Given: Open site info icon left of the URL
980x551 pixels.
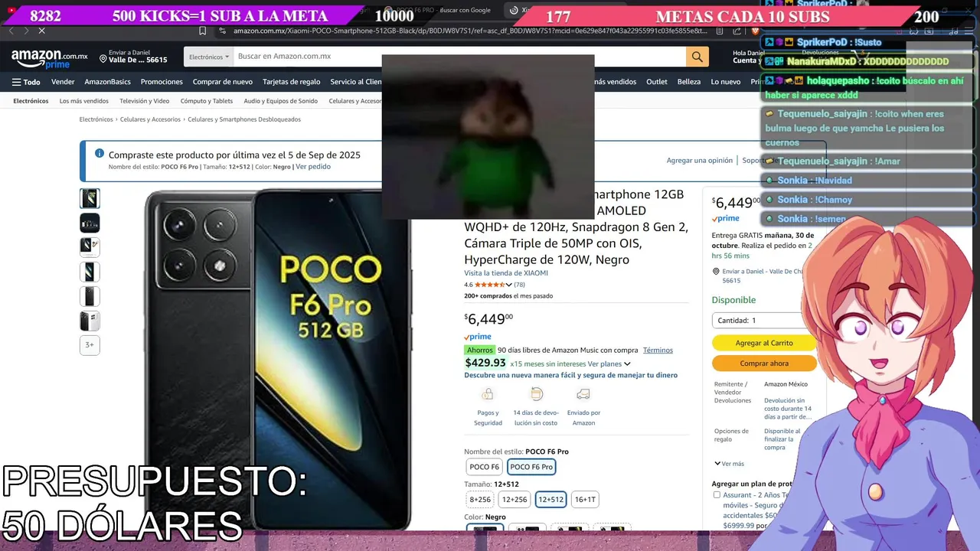Looking at the screenshot, I should click(x=222, y=31).
